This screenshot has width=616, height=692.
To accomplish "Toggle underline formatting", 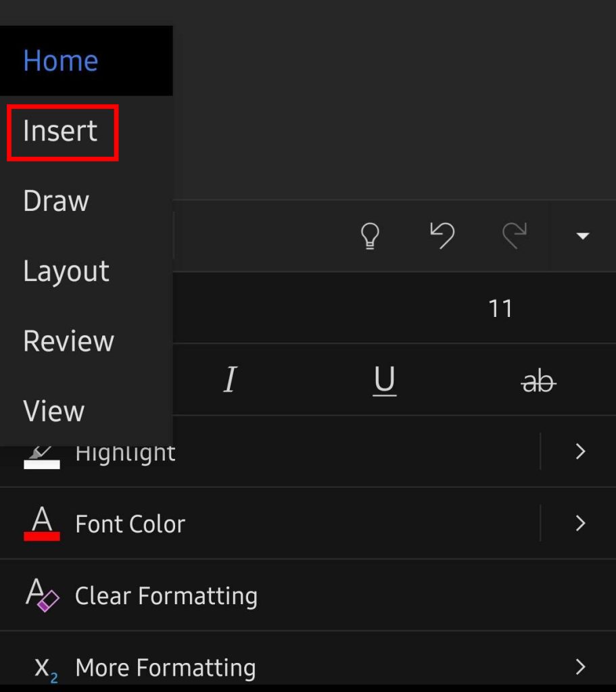I will pyautogui.click(x=384, y=380).
